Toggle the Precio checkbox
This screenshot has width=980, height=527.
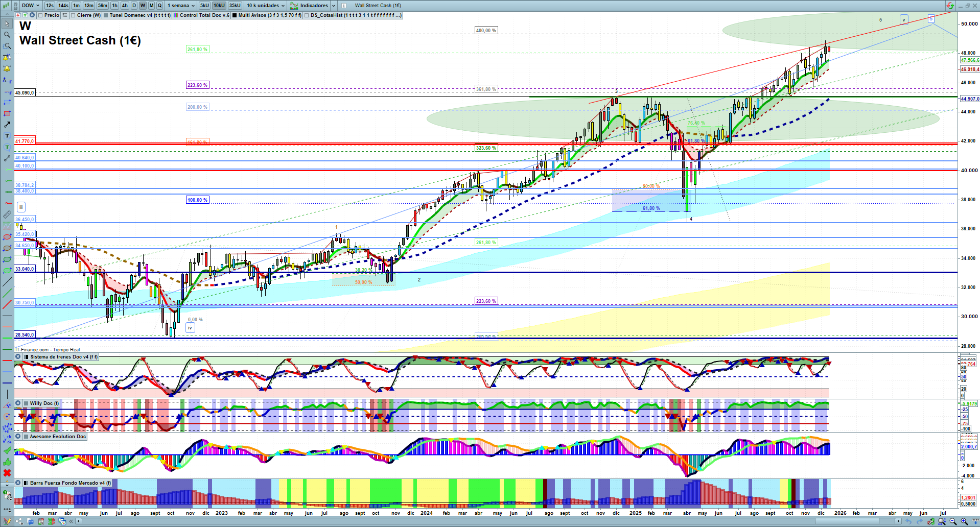pos(40,15)
